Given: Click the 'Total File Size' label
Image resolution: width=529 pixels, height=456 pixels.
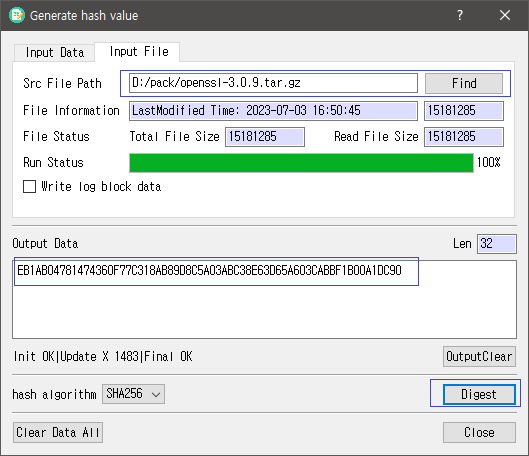Looking at the screenshot, I should point(174,137).
